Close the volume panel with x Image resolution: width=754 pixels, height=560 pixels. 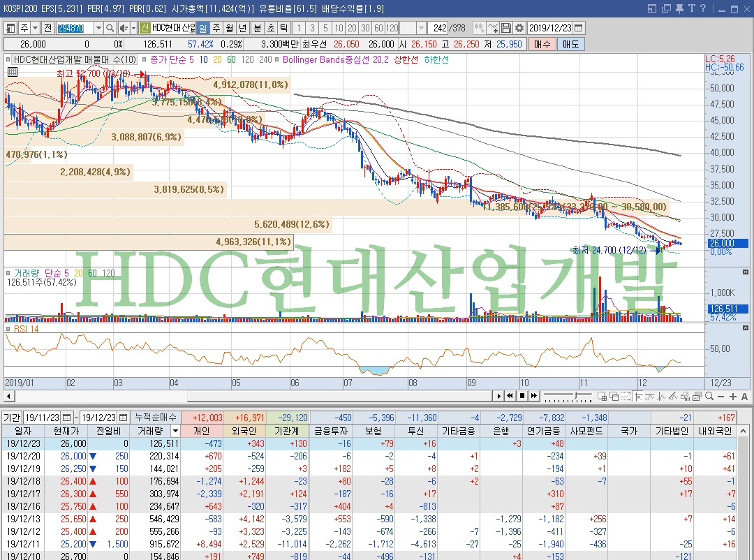(746, 272)
